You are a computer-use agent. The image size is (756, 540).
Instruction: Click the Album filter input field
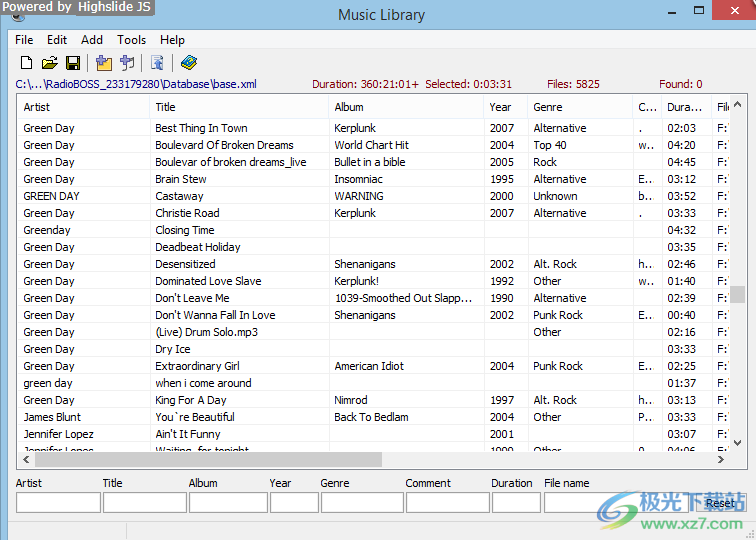point(228,503)
